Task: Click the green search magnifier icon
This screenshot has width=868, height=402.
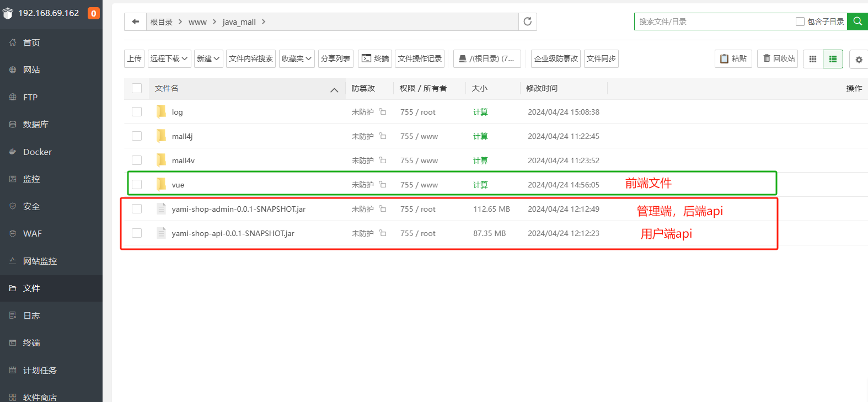Action: 858,22
